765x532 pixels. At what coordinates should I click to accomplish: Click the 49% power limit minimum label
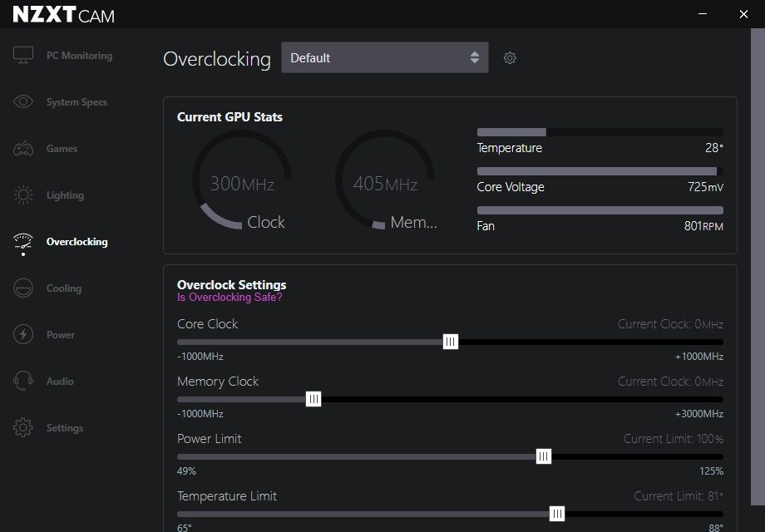186,471
